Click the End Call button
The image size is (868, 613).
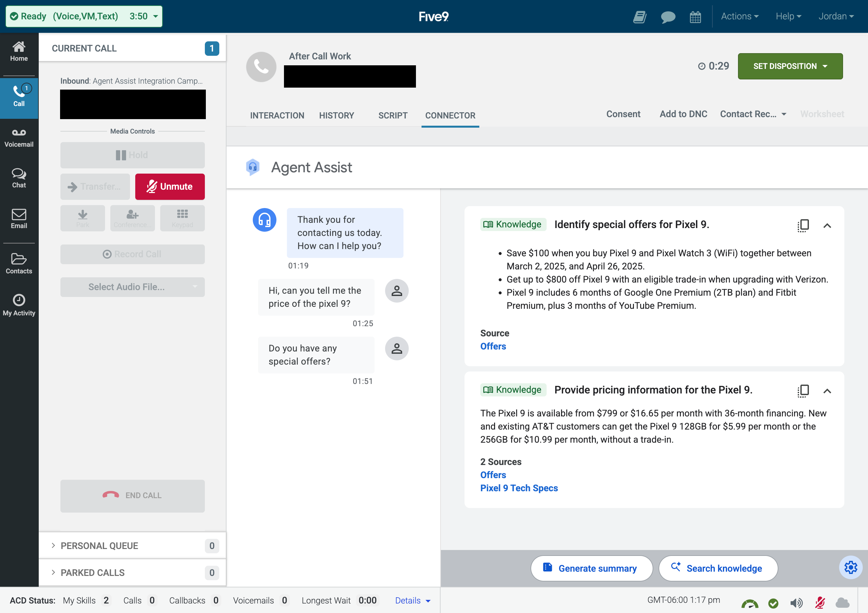(132, 496)
